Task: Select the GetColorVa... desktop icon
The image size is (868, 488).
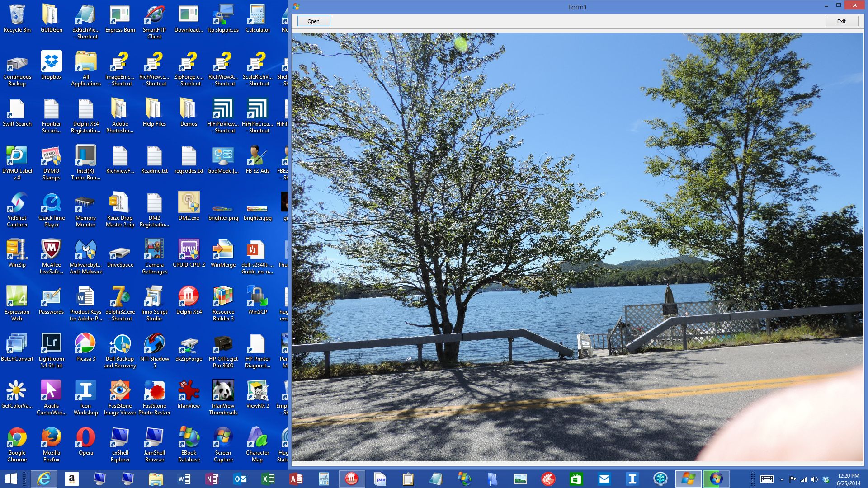Action: tap(17, 395)
